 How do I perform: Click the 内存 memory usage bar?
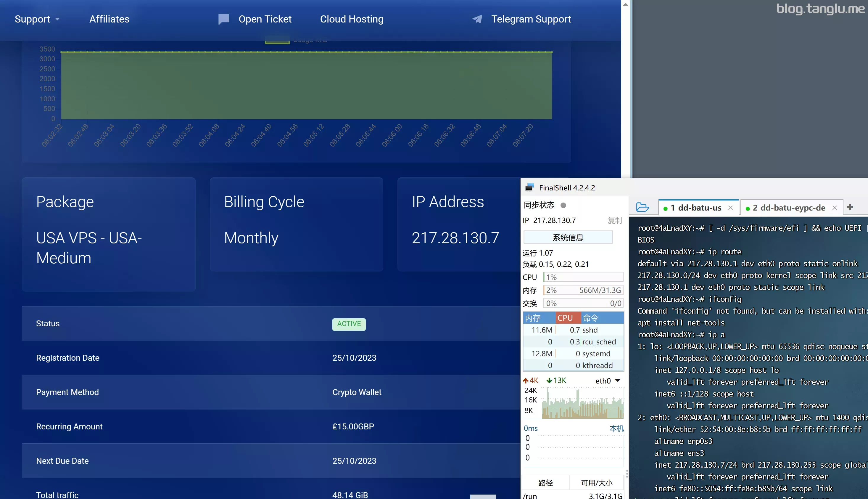tap(583, 290)
